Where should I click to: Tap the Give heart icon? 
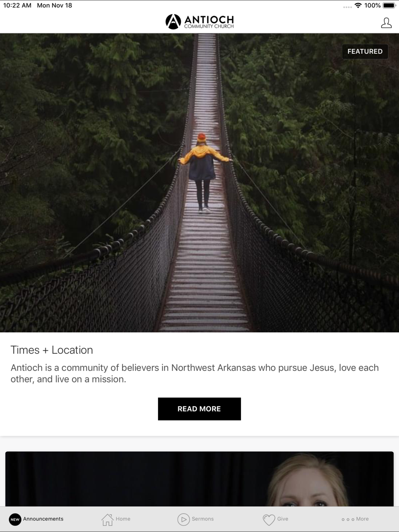(269, 520)
